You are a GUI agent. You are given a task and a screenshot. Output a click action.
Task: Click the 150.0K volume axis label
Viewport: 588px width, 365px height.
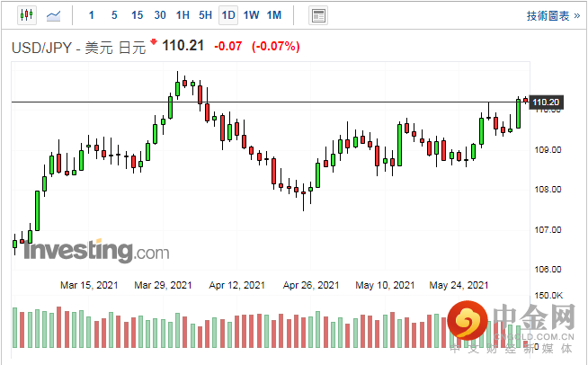[548, 296]
